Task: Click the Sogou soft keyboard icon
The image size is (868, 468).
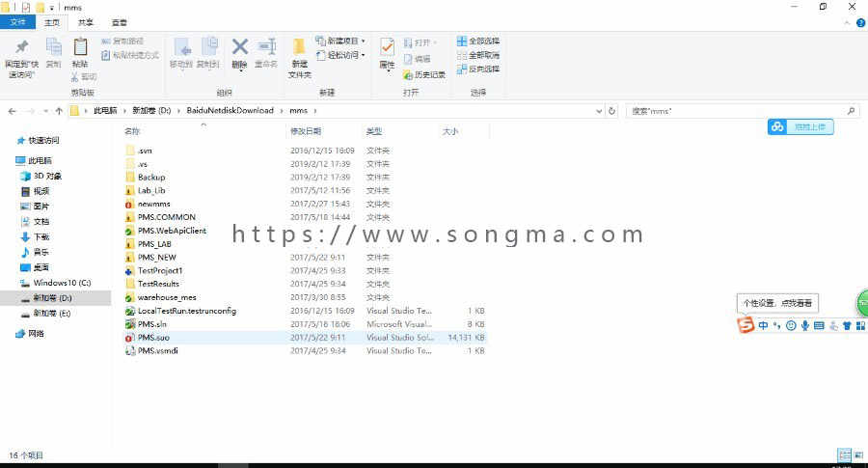Action: 819,325
